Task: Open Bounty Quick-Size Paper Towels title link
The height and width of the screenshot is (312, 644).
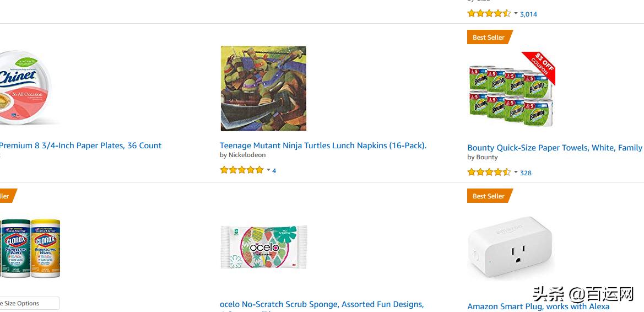Action: tap(554, 148)
